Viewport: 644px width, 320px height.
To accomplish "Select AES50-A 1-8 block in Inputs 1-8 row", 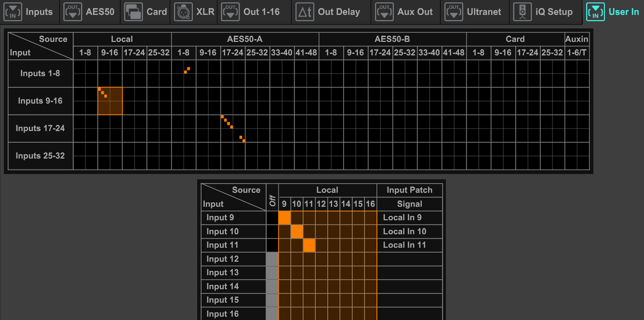I will (184, 73).
